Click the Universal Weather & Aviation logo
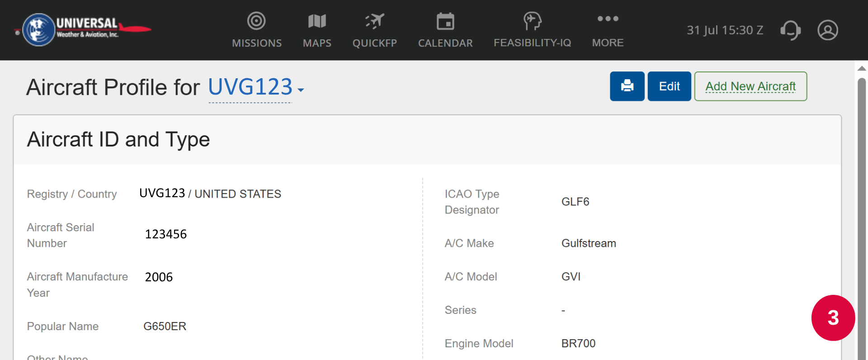Screen dimensions: 868x360 [x=84, y=29]
